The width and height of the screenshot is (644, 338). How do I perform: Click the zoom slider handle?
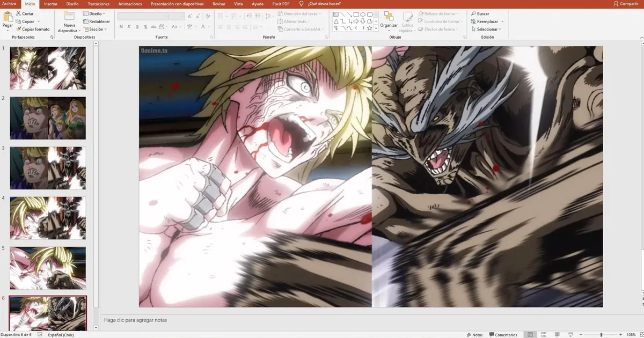click(601, 335)
